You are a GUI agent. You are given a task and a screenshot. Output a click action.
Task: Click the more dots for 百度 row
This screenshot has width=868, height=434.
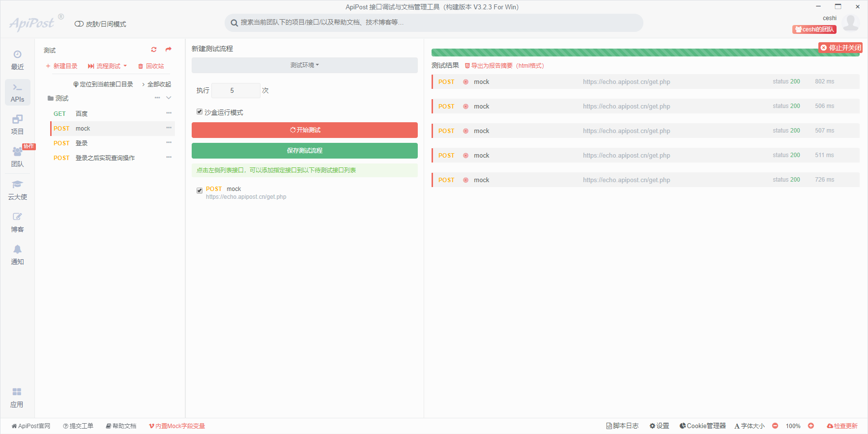pyautogui.click(x=169, y=113)
